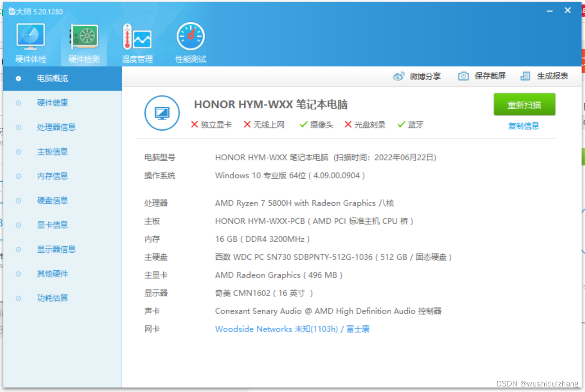Click the Windows 10 专业版 64位 value
The height and width of the screenshot is (392, 585).
[x=290, y=176]
